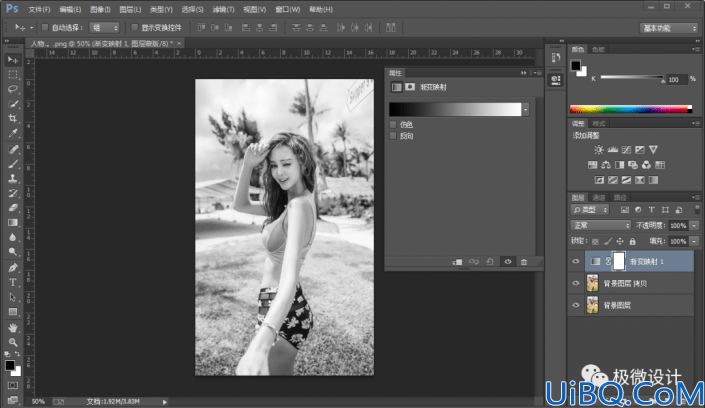Select the Brush tool
Viewport: 705px width, 408px height.
[13, 164]
